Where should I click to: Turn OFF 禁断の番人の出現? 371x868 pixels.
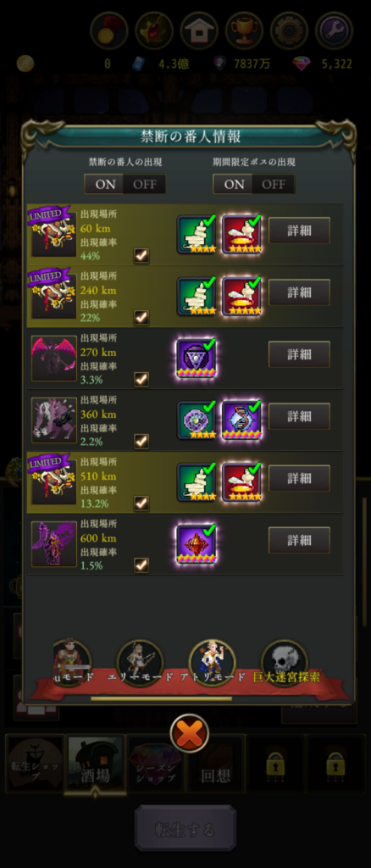tap(145, 184)
